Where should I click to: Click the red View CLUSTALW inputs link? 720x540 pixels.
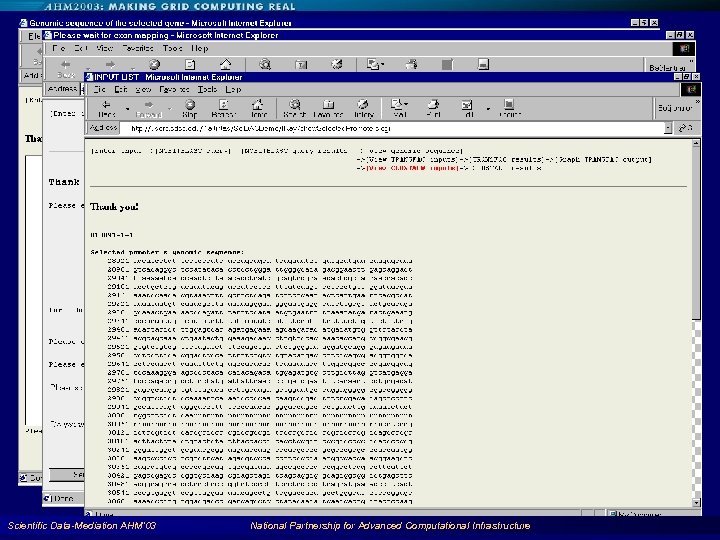point(408,167)
